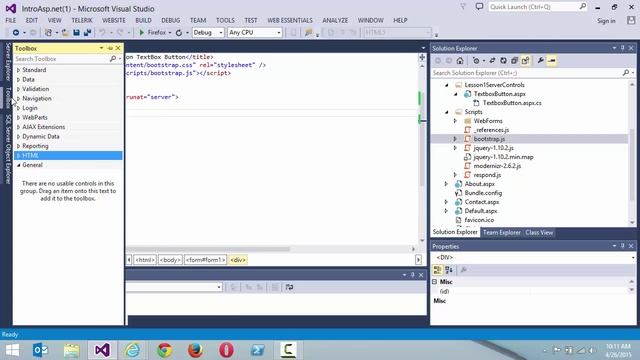Click the search magnifier in Toolbox

pos(113,59)
